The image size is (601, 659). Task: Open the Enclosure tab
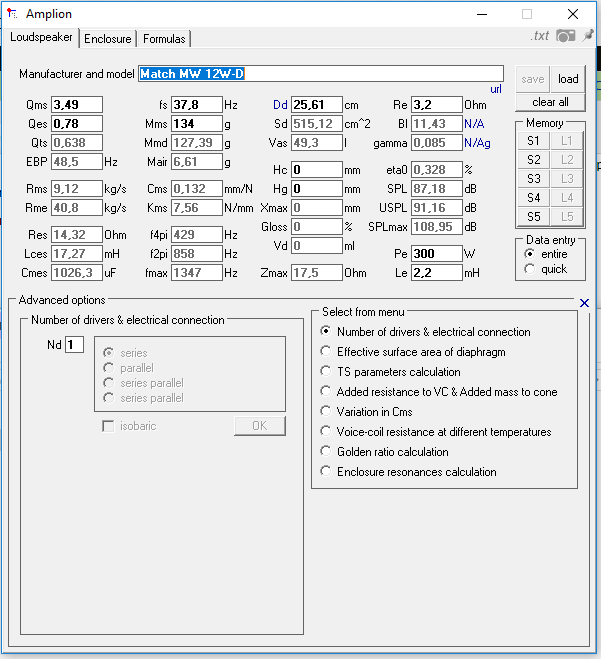[x=108, y=39]
